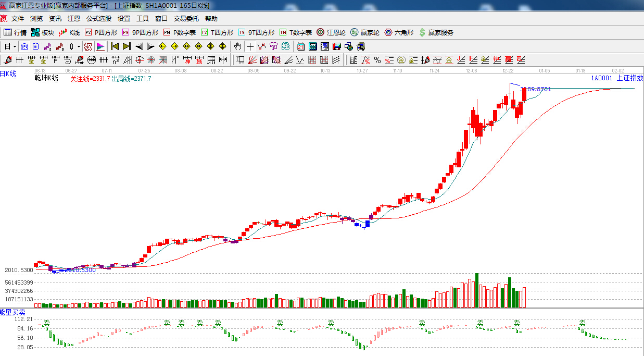Image resolution: width=644 pixels, height=356 pixels.
Task: Open the 公式选股 menu
Action: [98, 18]
